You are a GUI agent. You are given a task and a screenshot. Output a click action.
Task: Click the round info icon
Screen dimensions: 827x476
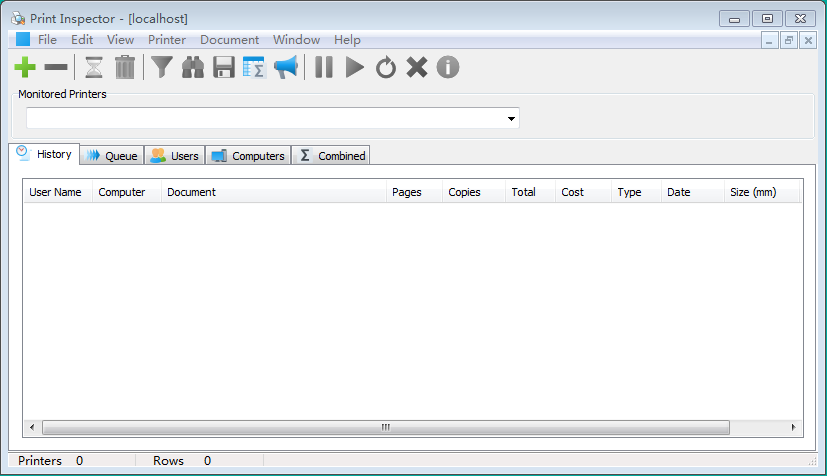[x=448, y=68]
